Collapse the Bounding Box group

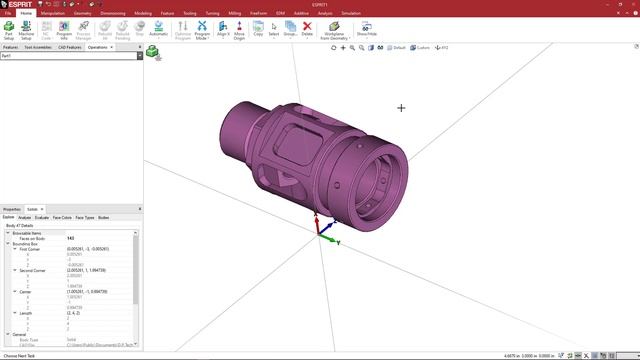click(x=8, y=244)
